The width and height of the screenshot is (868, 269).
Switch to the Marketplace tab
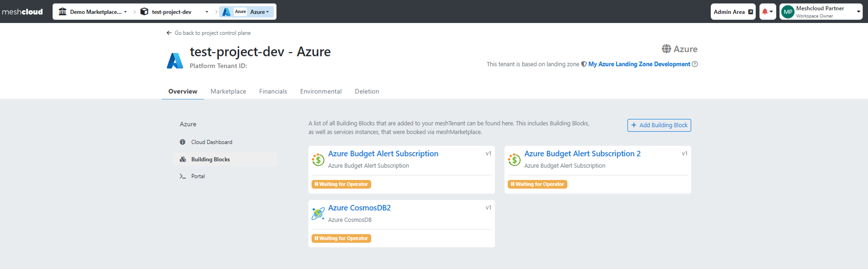click(228, 92)
